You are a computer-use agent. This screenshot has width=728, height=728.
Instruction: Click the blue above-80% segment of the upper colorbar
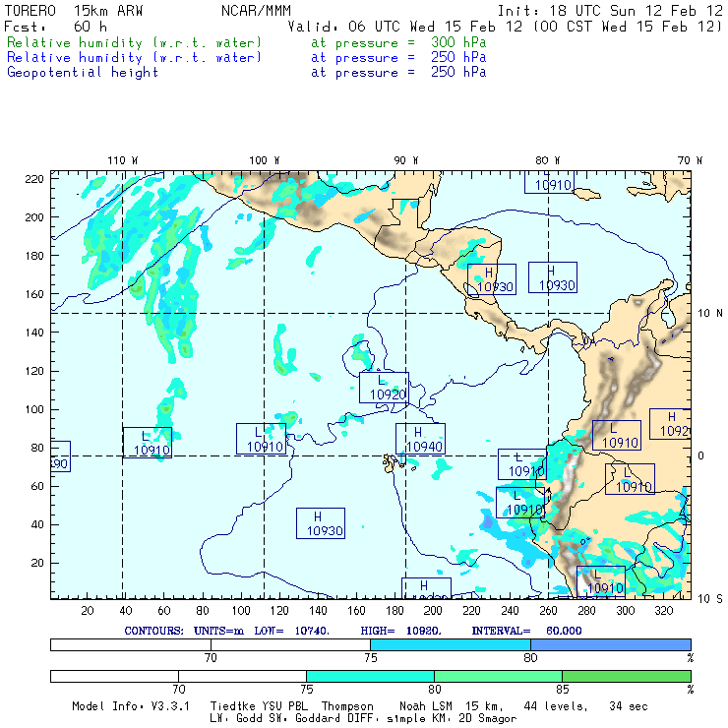(x=611, y=644)
